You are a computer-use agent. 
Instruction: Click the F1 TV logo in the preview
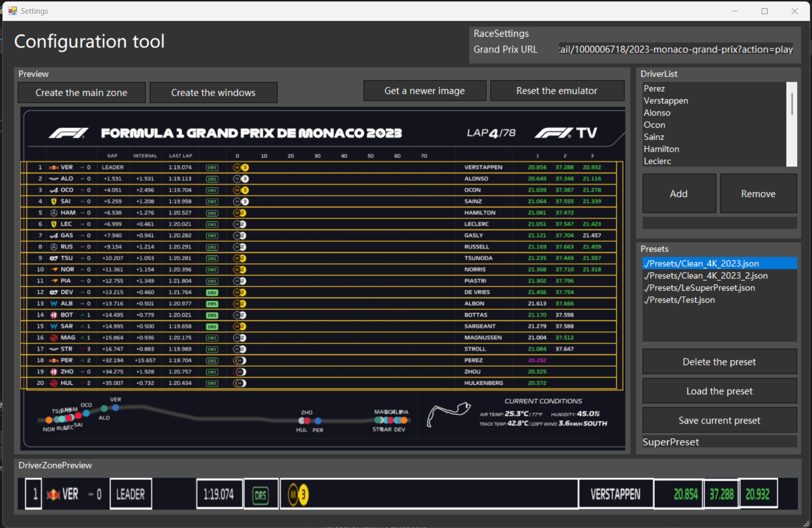point(565,133)
